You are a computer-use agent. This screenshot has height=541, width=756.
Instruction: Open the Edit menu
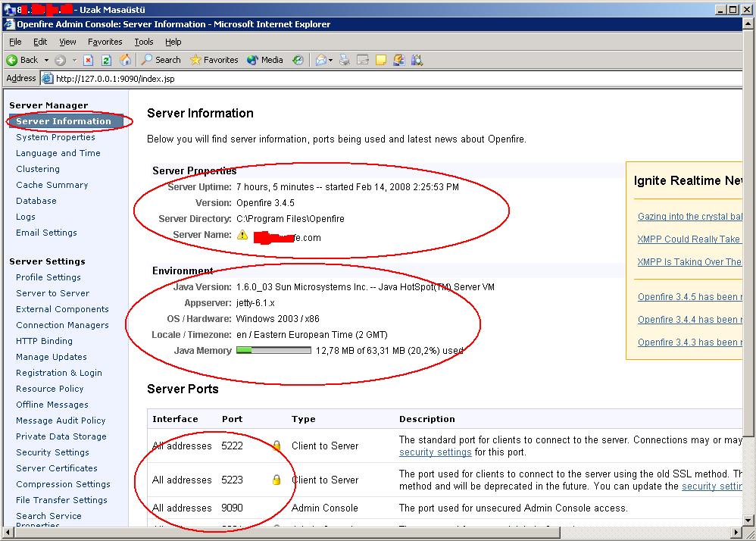[x=40, y=42]
